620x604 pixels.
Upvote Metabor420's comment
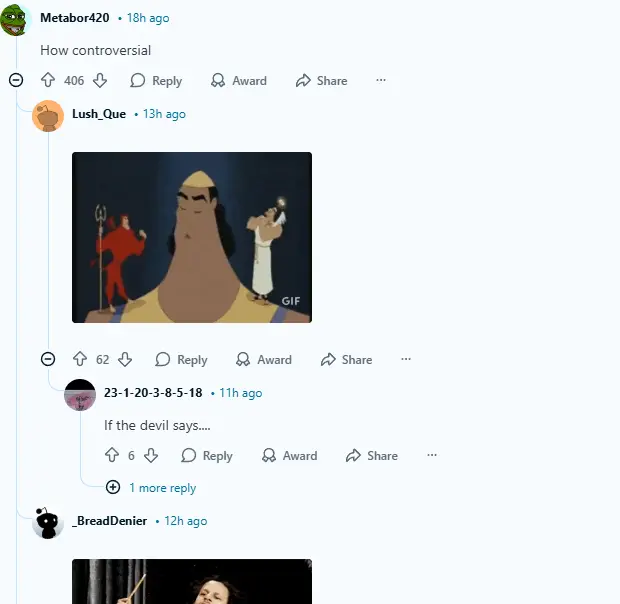(48, 80)
